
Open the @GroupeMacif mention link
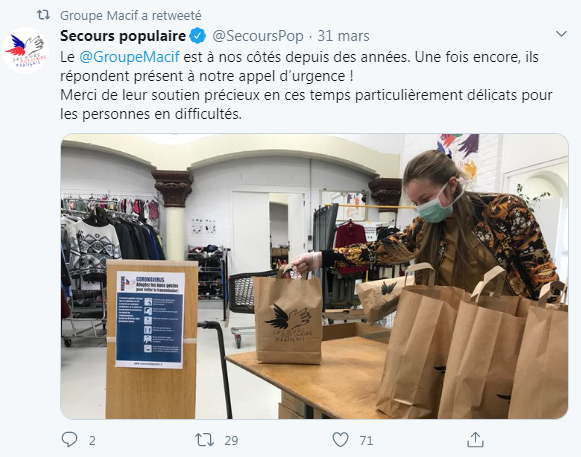click(x=129, y=57)
